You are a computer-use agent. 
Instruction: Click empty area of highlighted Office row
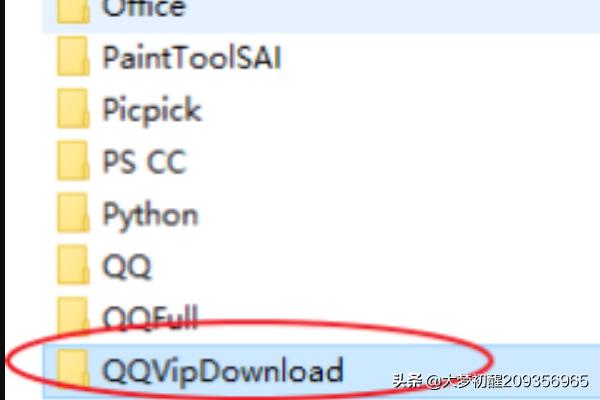point(383,15)
